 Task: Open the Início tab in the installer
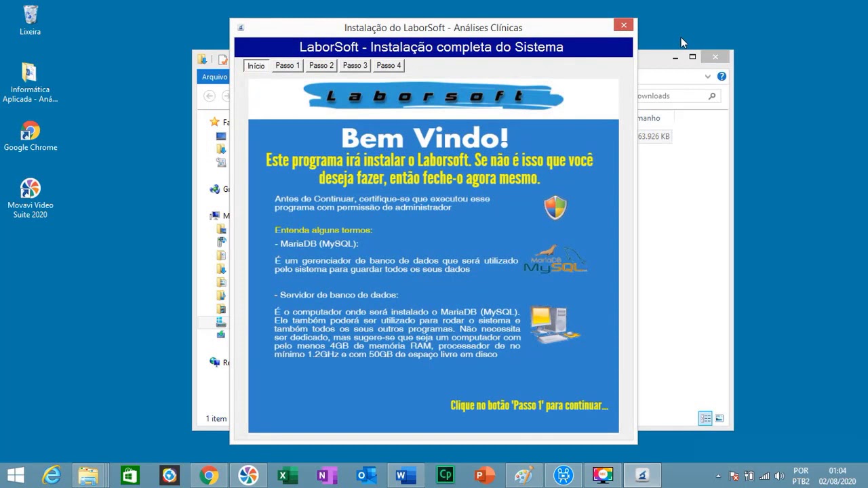click(256, 66)
